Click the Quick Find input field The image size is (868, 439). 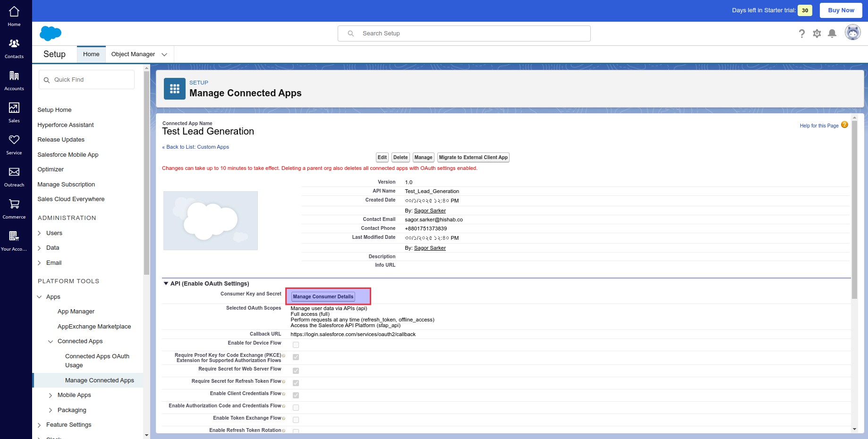pos(86,80)
